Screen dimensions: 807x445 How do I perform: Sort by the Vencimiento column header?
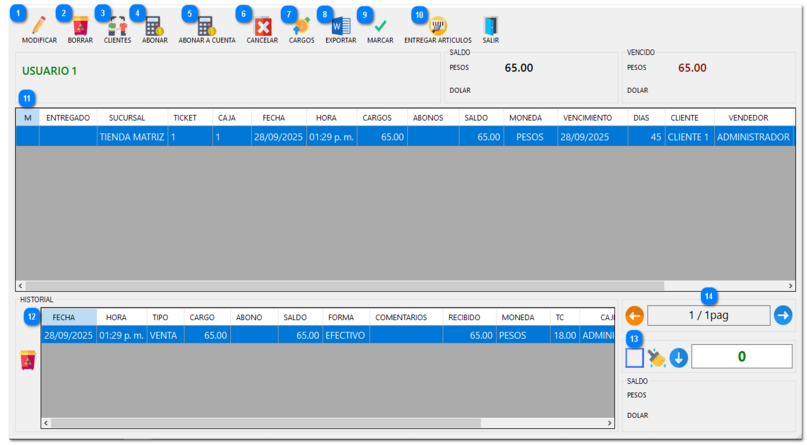587,118
